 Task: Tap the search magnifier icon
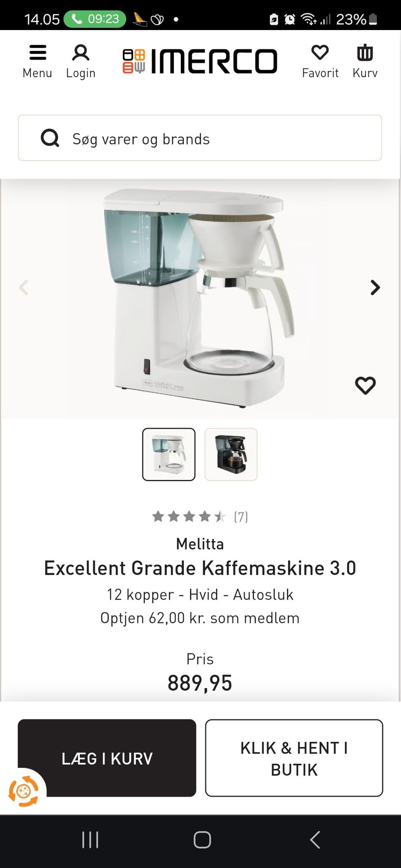[50, 138]
